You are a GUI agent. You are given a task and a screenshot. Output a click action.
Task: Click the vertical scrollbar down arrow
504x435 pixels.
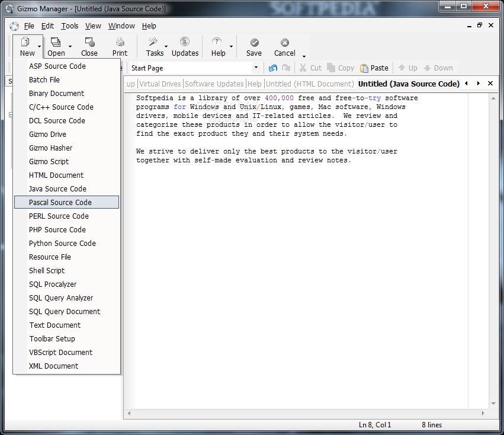(493, 404)
